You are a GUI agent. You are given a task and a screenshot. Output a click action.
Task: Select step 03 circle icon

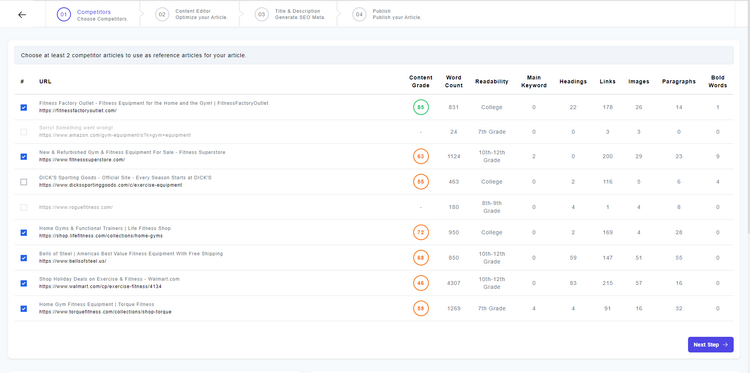pos(261,14)
